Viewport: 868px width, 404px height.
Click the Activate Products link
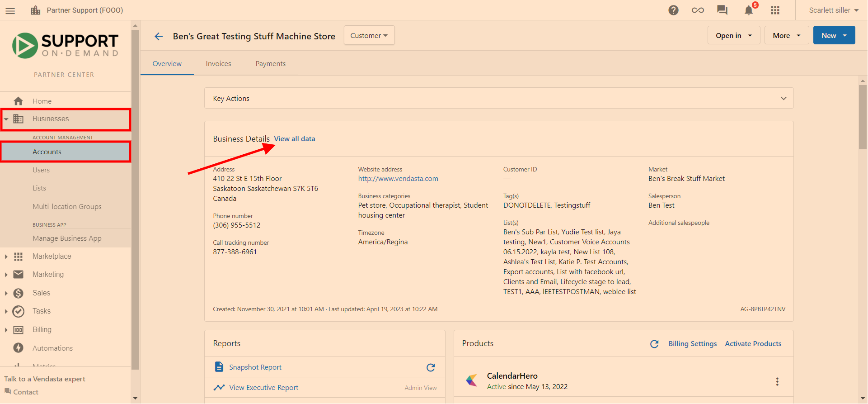[x=753, y=344]
